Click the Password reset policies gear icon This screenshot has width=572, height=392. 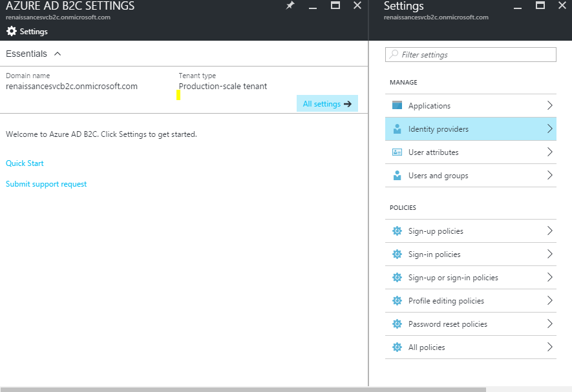(x=397, y=324)
